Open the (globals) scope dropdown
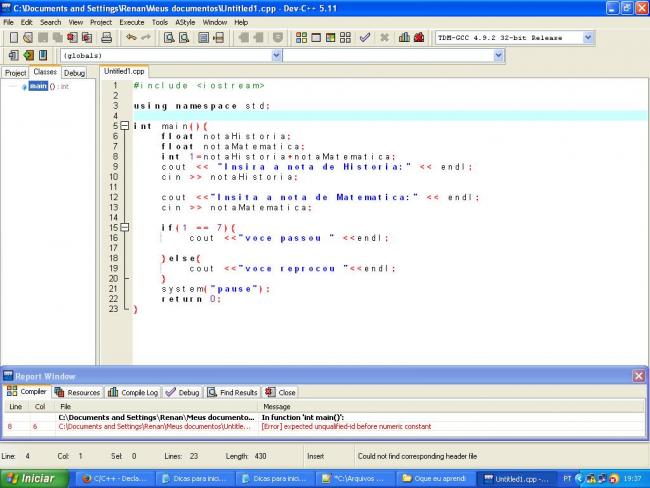The width and height of the screenshot is (650, 488). point(276,55)
